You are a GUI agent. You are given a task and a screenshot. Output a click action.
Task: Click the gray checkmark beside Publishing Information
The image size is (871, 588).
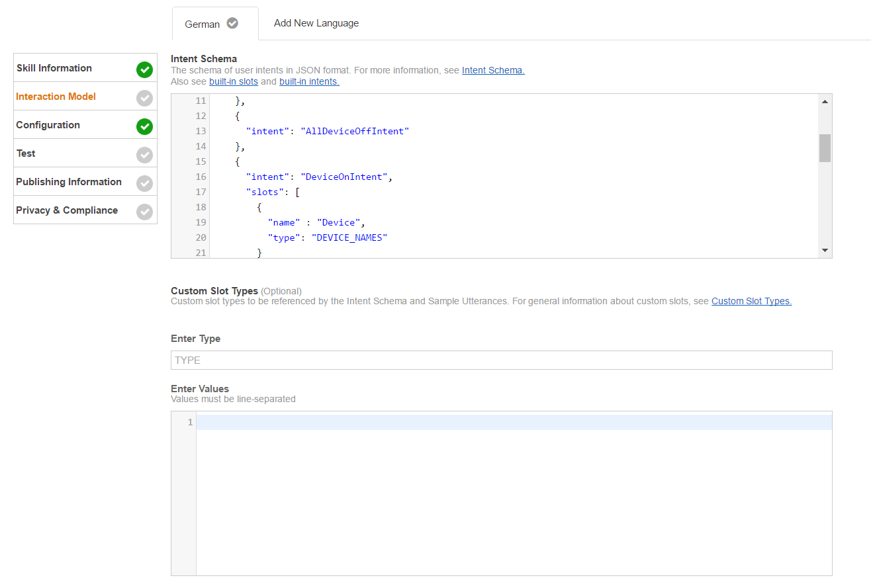(x=144, y=183)
